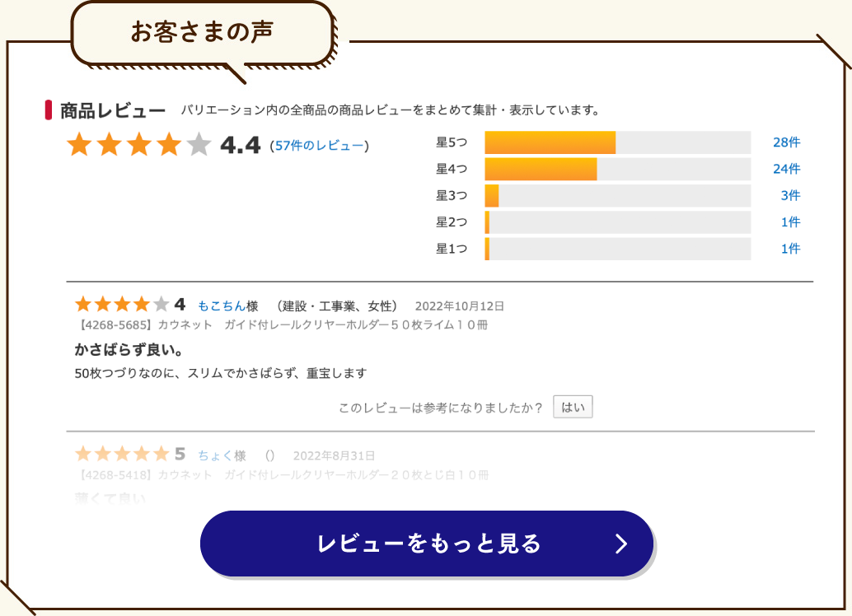Viewport: 852px width, 616px height.
Task: Click the 星3つ rating bar
Action: click(618, 195)
